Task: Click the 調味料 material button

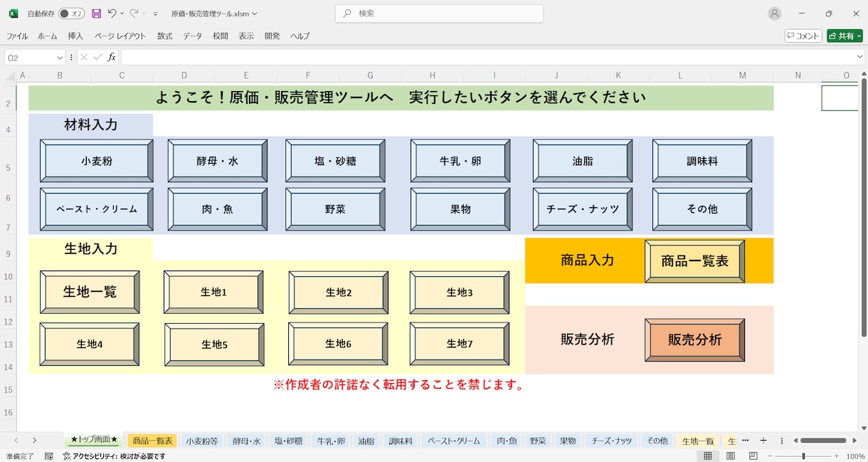Action: tap(702, 161)
